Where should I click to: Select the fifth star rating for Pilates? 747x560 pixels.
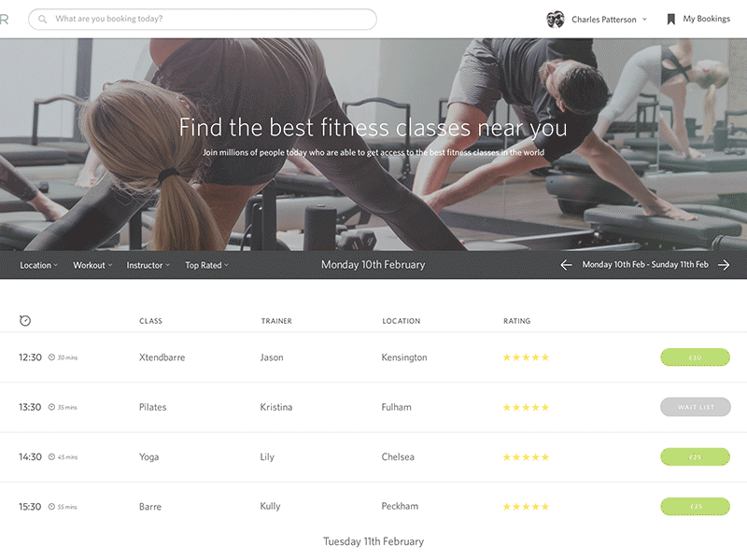547,407
